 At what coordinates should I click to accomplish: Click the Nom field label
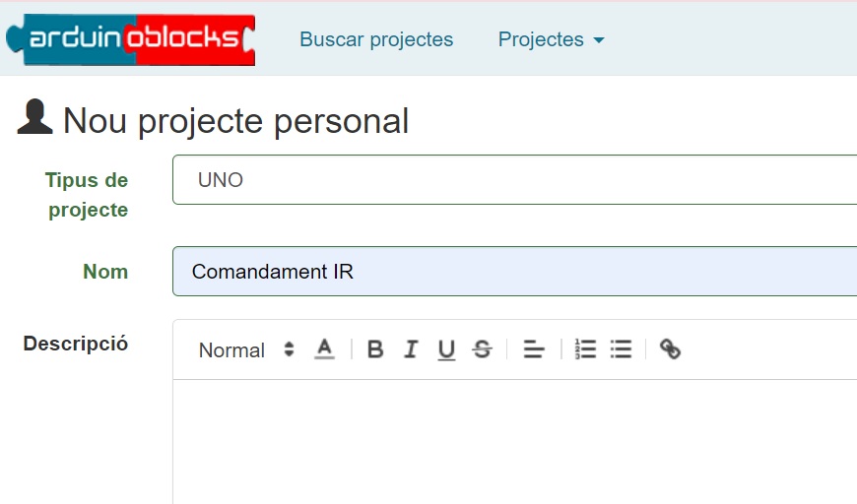pyautogui.click(x=105, y=272)
